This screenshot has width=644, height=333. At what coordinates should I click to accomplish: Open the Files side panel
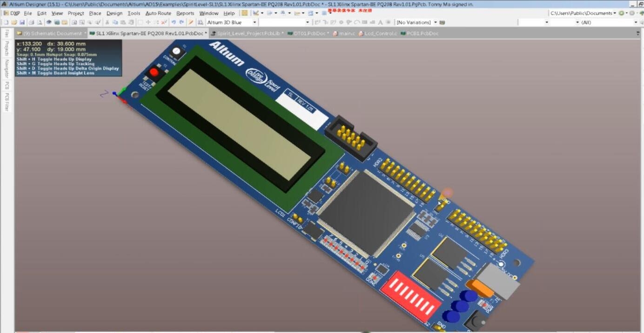7,33
